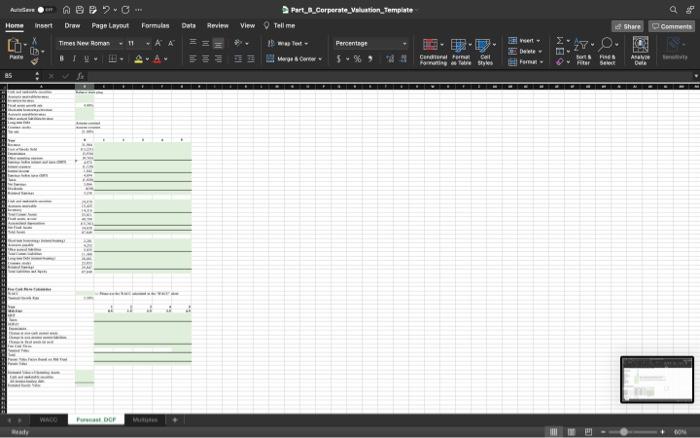
Task: Open the borders dropdown arrow
Action: pyautogui.click(x=121, y=59)
